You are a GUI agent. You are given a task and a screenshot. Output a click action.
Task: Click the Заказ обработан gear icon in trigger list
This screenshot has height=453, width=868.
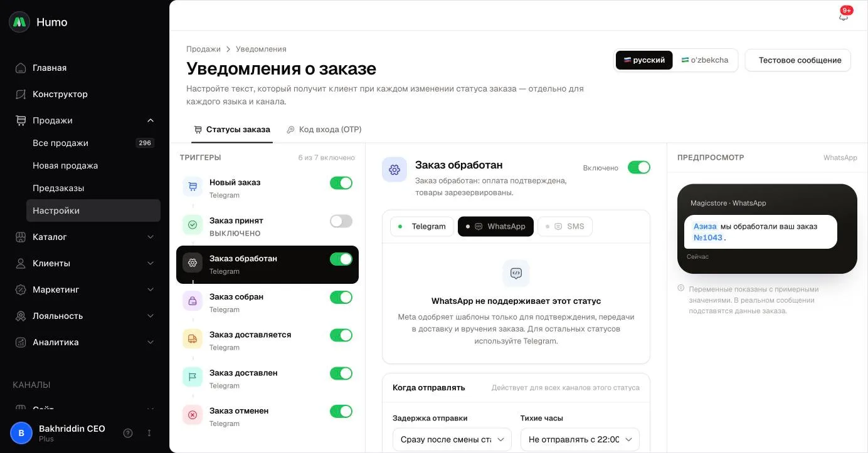pyautogui.click(x=193, y=263)
